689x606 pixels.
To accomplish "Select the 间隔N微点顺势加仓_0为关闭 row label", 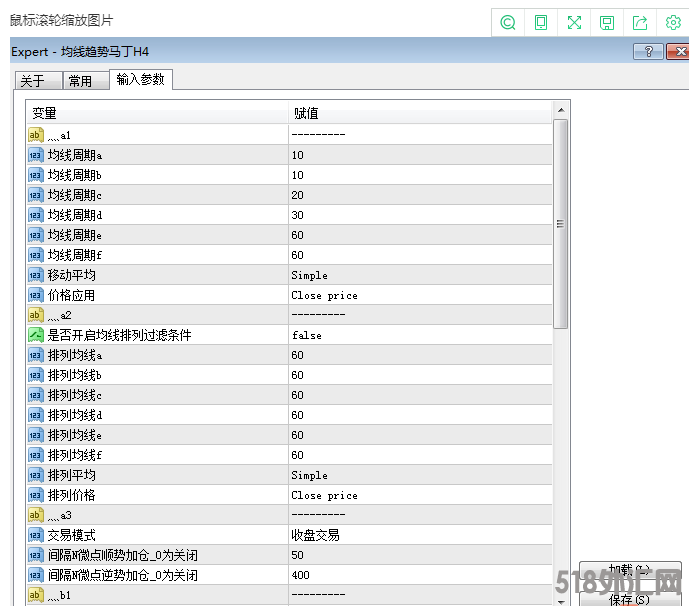I will [123, 555].
